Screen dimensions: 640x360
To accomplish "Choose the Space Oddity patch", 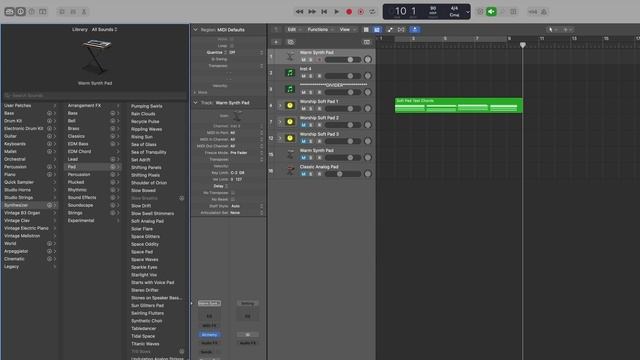I will (x=145, y=244).
